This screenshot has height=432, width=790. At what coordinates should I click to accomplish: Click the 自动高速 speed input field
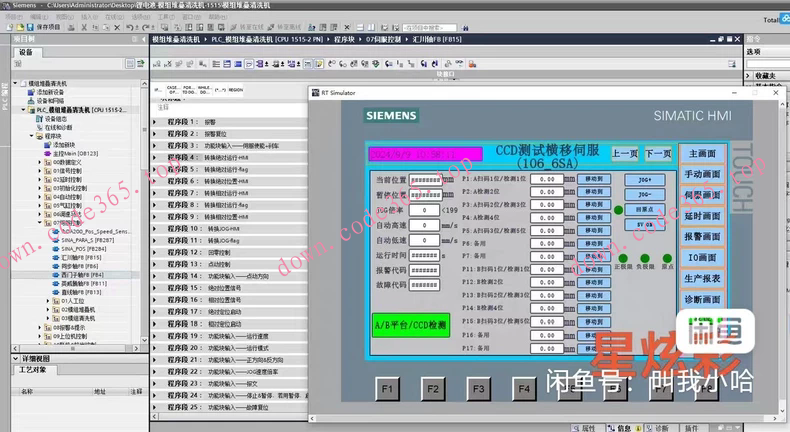(424, 225)
